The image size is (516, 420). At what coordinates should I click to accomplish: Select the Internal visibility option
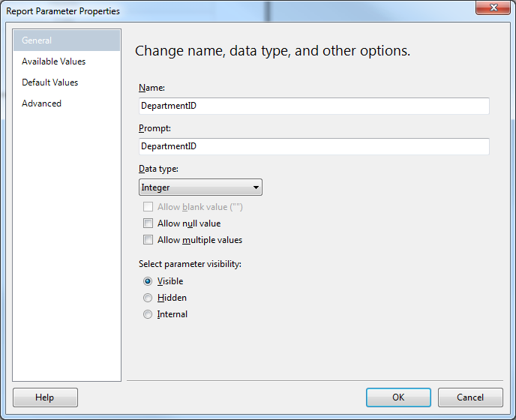pos(148,314)
